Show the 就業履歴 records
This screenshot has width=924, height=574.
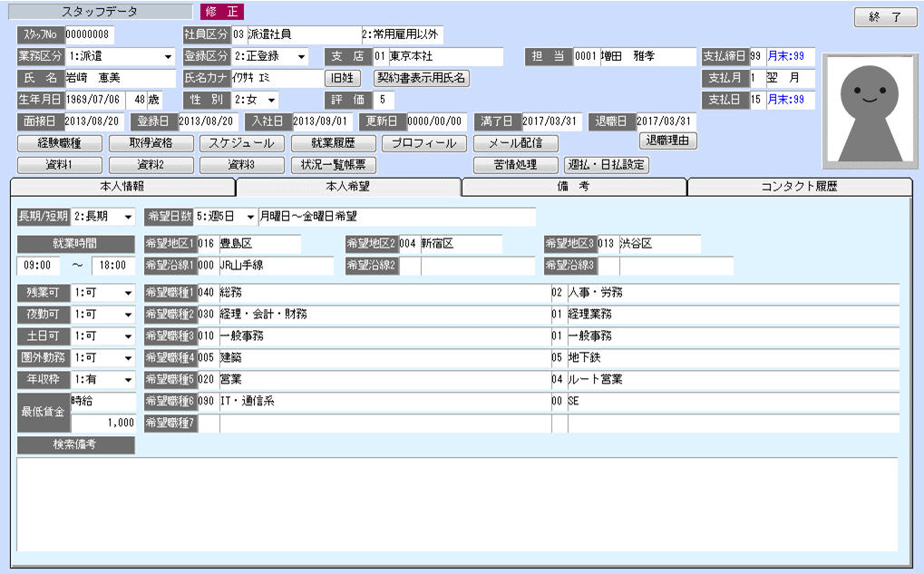pyautogui.click(x=333, y=143)
